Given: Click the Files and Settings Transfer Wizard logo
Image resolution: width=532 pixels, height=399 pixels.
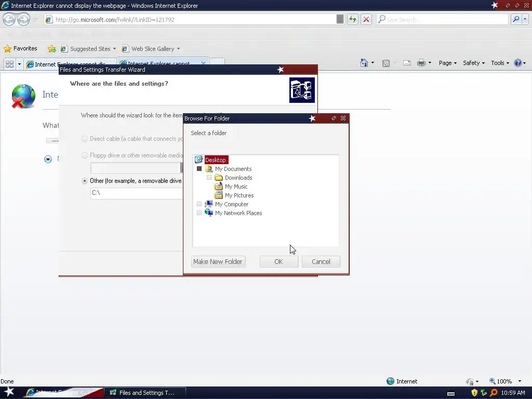Looking at the screenshot, I should 302,90.
